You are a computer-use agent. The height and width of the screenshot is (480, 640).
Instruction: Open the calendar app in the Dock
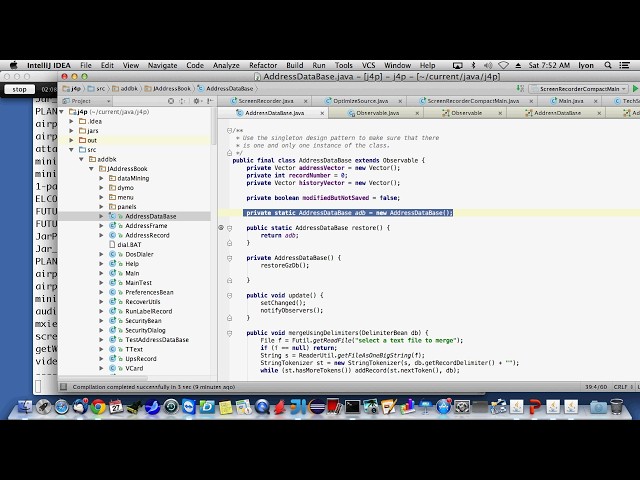(x=116, y=407)
